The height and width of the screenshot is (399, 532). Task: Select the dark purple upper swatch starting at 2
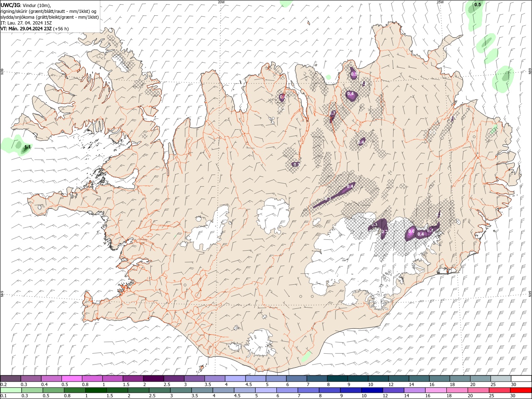pos(153,379)
